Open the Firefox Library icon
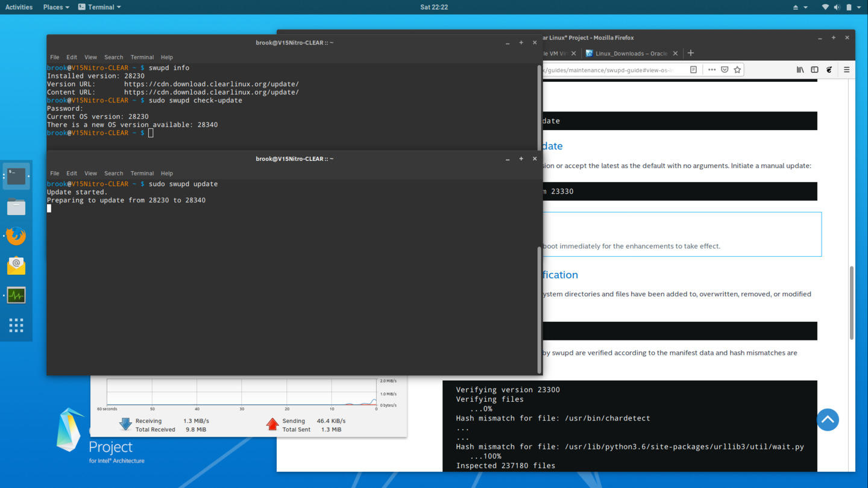Screen dimensions: 868x488 [x=800, y=69]
